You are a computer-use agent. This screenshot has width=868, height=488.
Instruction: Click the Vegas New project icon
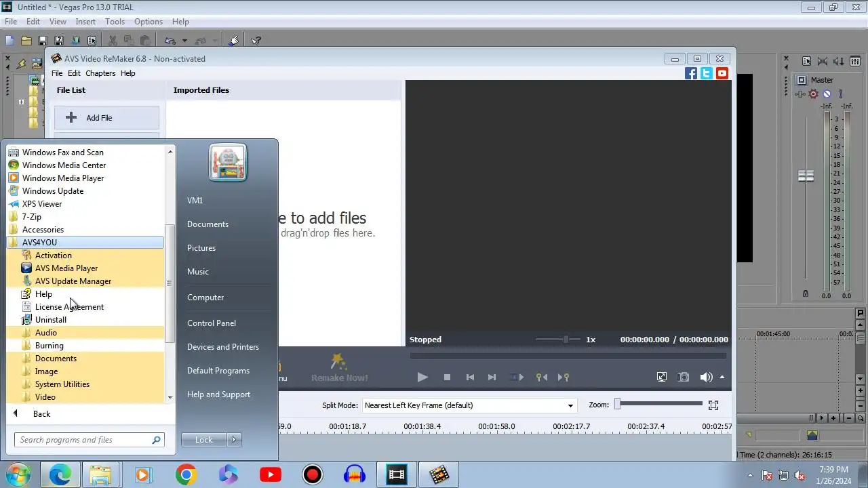[x=10, y=41]
